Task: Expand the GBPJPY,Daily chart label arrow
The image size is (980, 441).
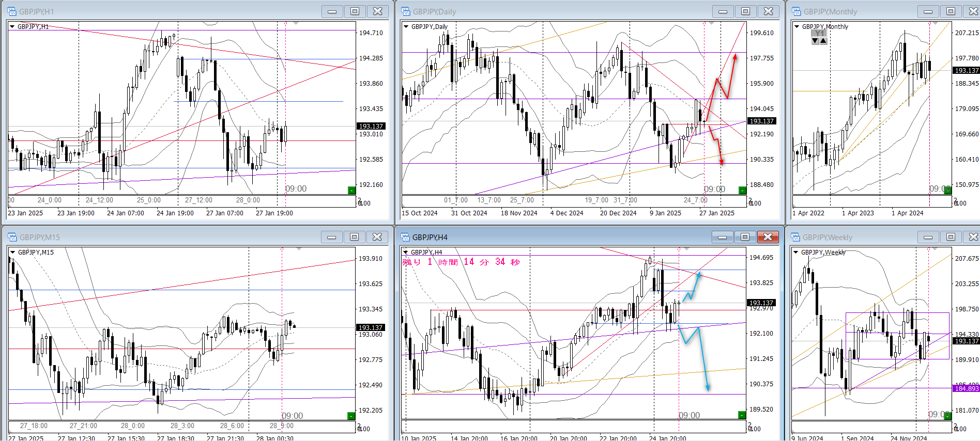Action: point(406,26)
